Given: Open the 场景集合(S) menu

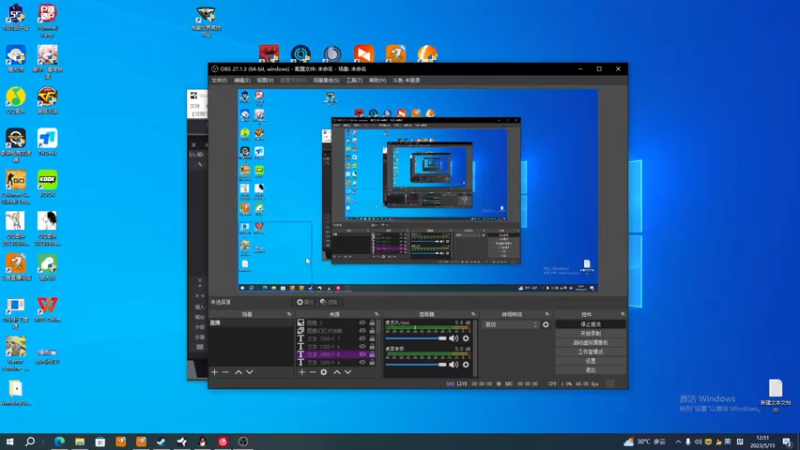Looking at the screenshot, I should 326,81.
